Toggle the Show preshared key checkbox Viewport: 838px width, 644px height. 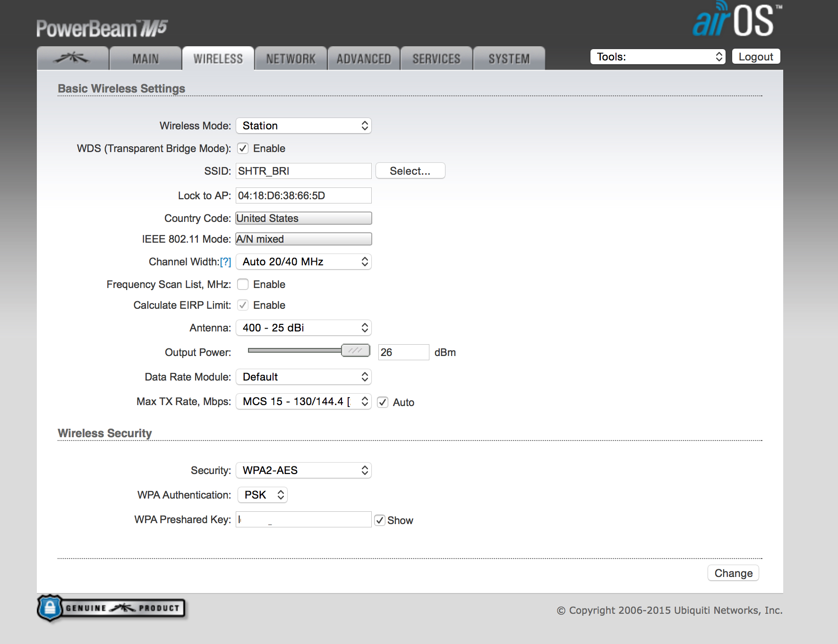point(380,520)
